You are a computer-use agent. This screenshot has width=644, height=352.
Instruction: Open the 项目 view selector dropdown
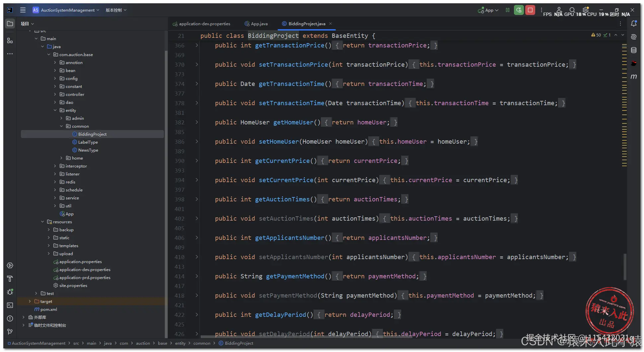27,24
